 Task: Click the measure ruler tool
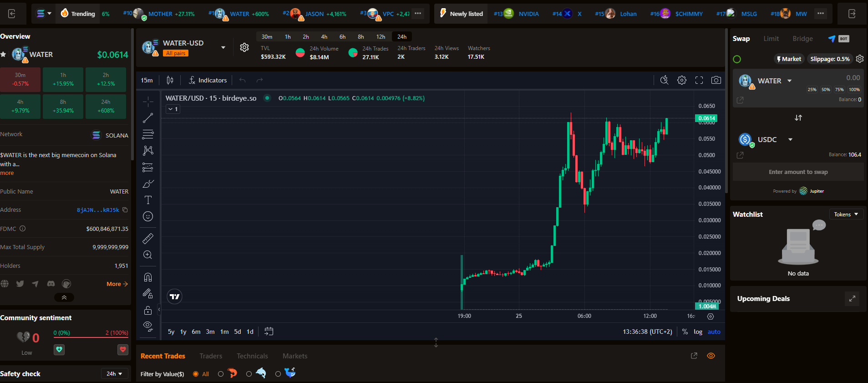click(x=148, y=238)
